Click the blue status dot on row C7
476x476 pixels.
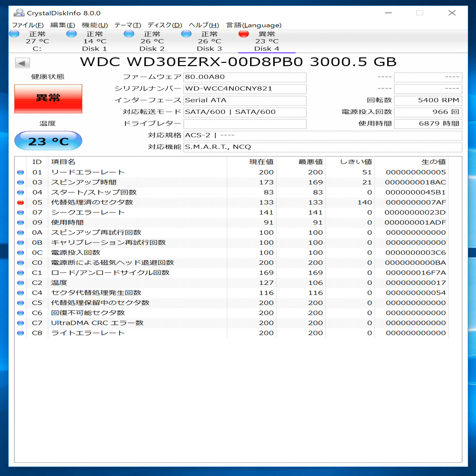coord(20,322)
